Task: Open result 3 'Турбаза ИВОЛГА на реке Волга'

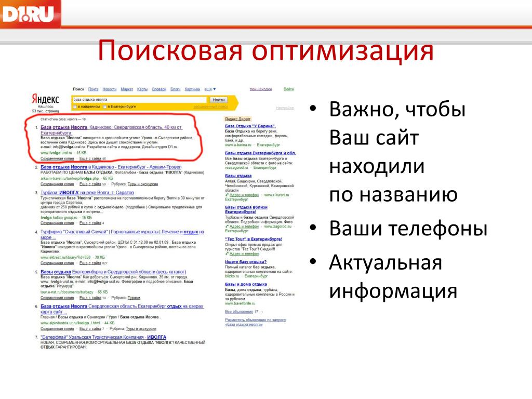Action: point(87,193)
